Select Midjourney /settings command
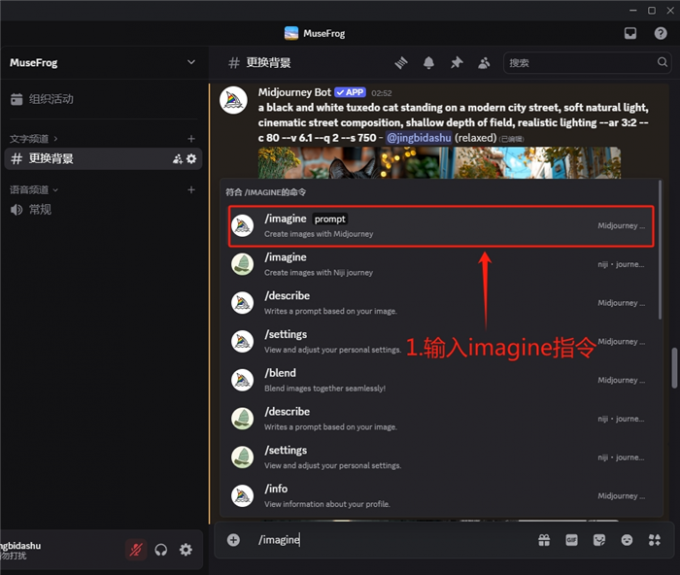 (x=439, y=342)
